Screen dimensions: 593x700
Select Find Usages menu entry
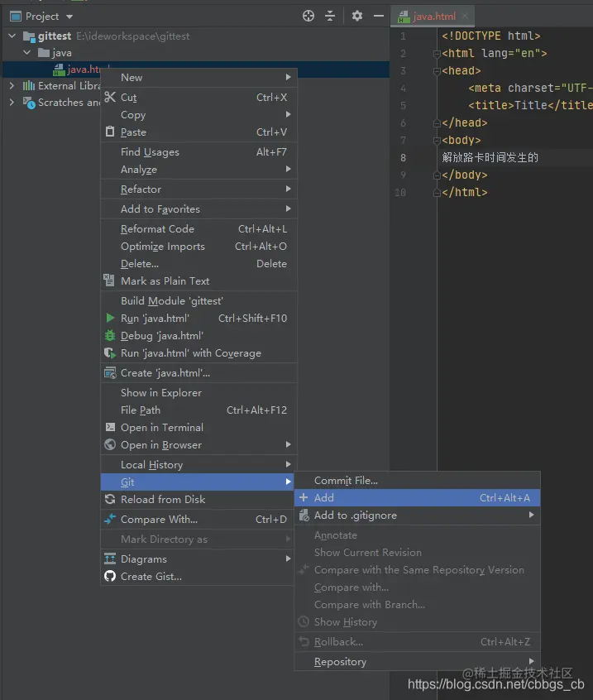[x=199, y=151]
